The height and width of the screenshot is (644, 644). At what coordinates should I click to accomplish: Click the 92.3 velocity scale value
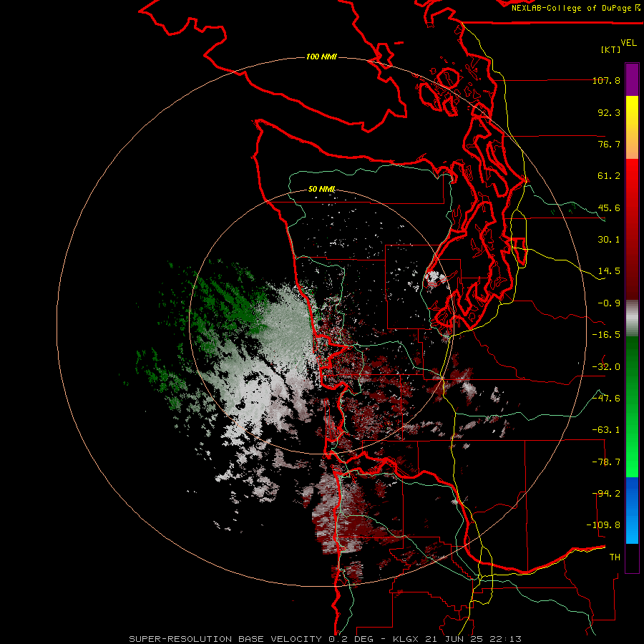click(609, 112)
